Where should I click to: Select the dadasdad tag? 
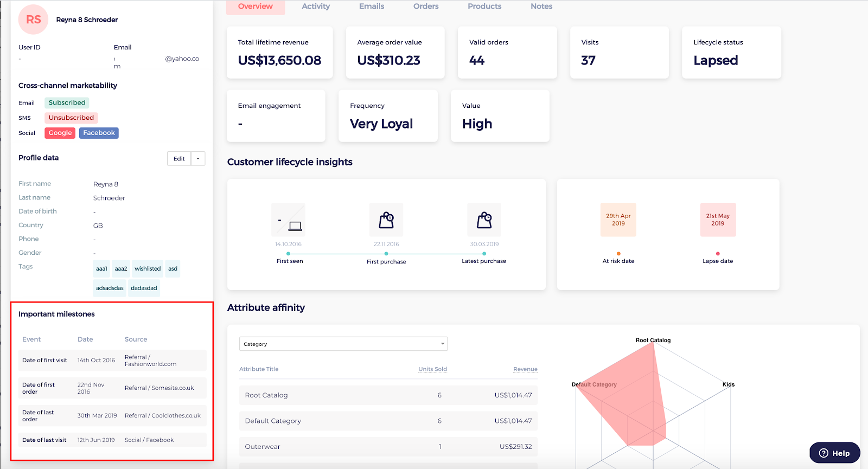[x=144, y=288]
